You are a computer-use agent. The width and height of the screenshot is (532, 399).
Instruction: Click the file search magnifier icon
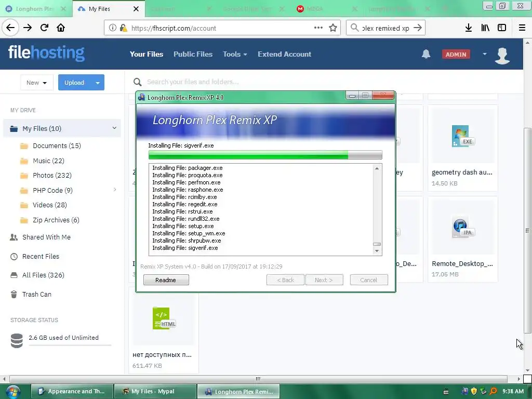(137, 82)
